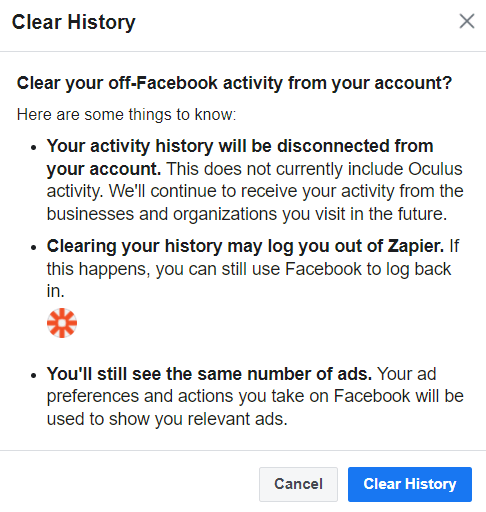Click sentence 'We'll continue to receive your activity'

[x=252, y=191]
